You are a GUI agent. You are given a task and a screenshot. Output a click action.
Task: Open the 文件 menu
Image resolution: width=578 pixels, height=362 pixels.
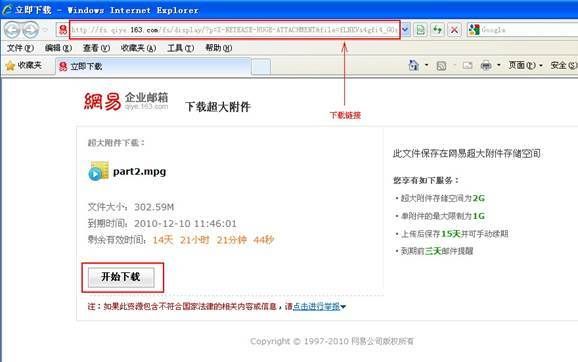(x=20, y=48)
